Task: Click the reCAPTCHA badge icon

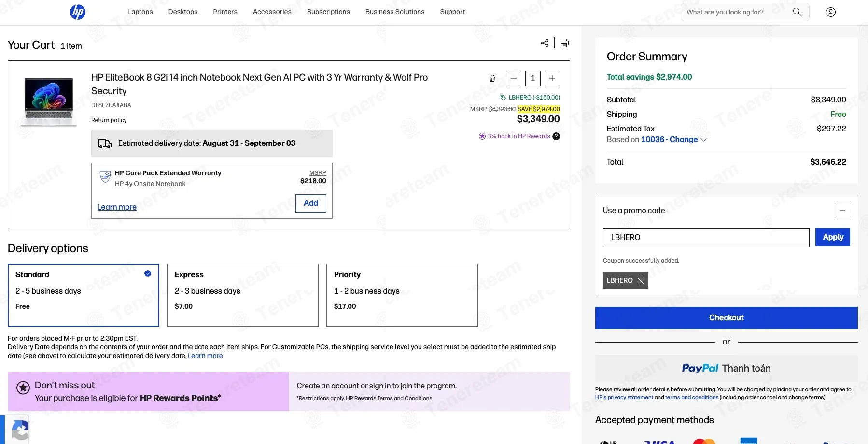Action: 20,430
